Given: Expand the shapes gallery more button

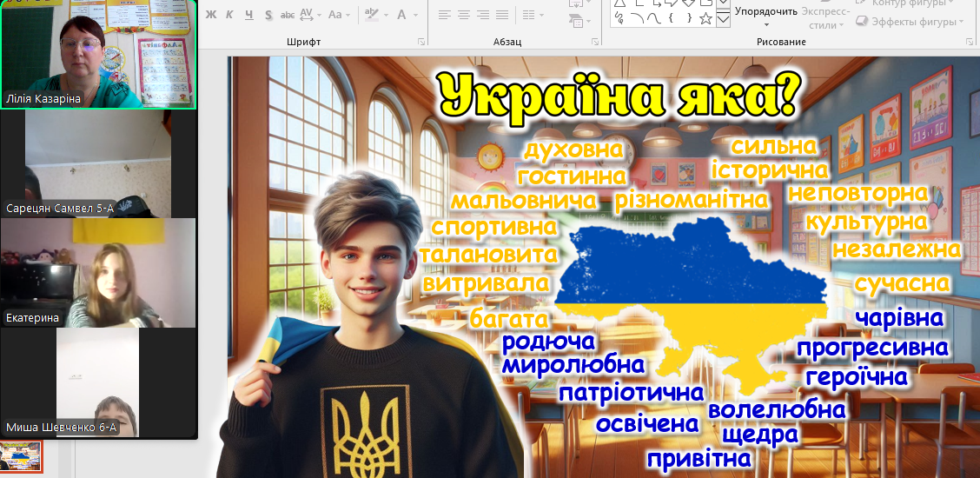Looking at the screenshot, I should coord(723,19).
